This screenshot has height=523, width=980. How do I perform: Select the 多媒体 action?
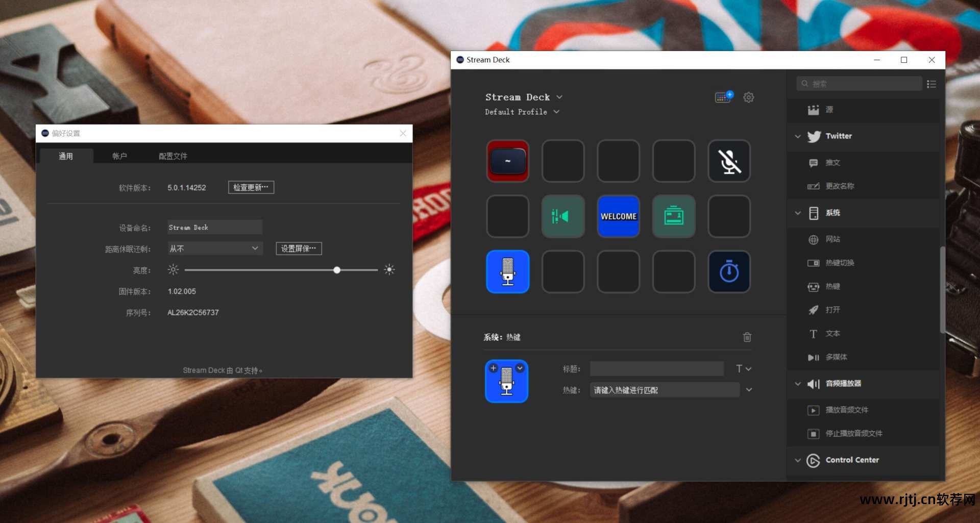tap(864, 357)
